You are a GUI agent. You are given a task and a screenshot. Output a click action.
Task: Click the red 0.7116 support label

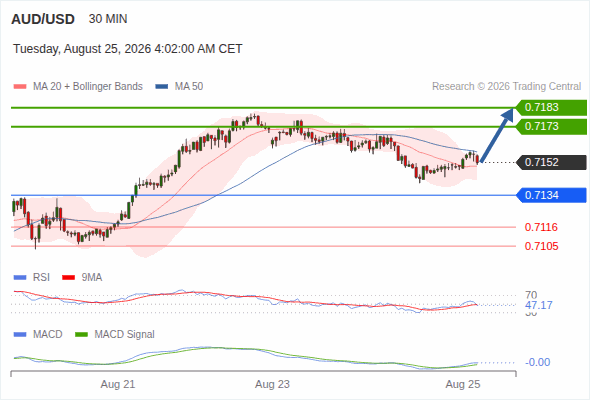click(541, 227)
